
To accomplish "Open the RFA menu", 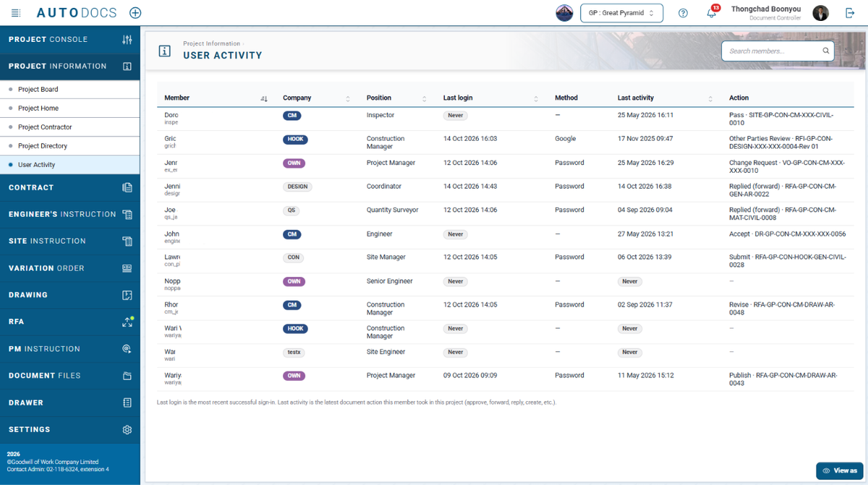I will [70, 322].
